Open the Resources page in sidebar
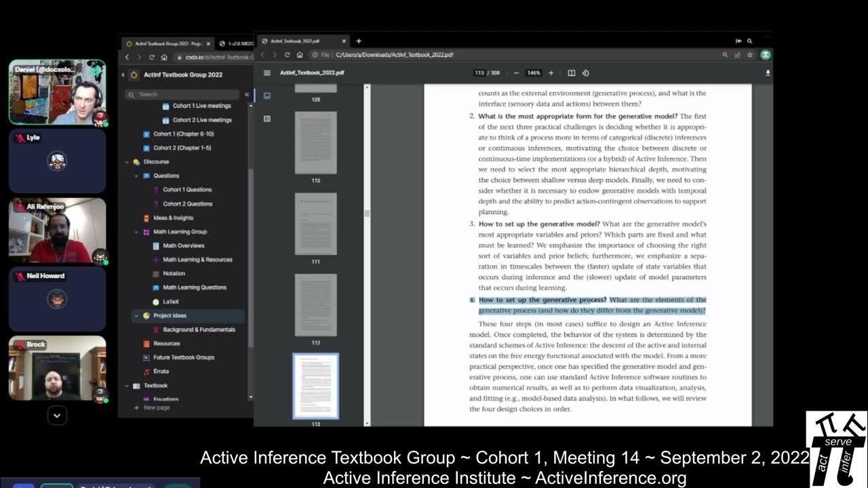Screen dimensions: 868x488 click(167, 344)
